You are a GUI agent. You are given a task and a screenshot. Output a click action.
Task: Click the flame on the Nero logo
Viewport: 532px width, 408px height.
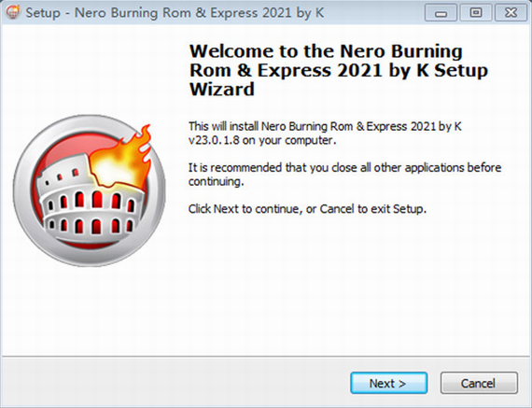(x=122, y=157)
